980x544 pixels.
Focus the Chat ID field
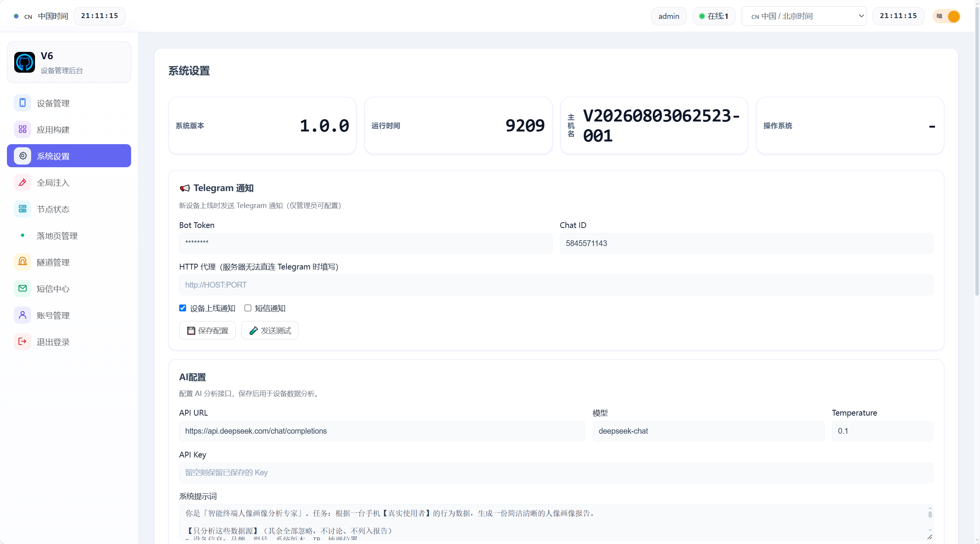click(746, 243)
